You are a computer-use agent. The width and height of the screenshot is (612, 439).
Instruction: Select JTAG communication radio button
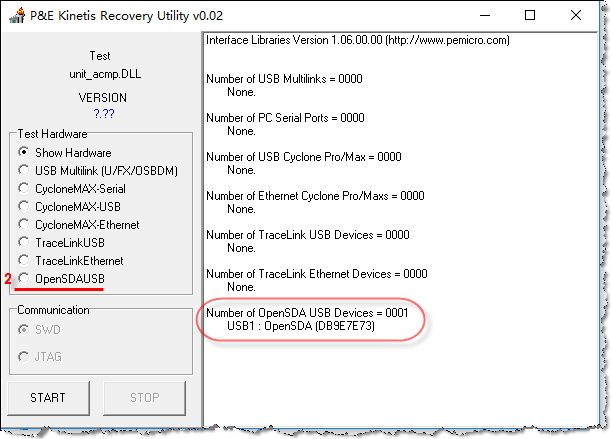tap(24, 357)
